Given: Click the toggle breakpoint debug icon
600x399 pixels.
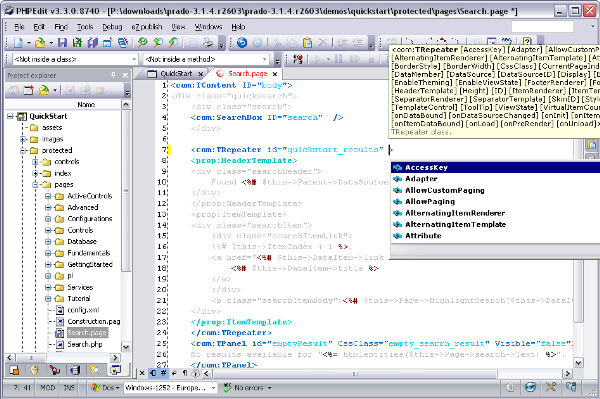Looking at the screenshot, I should coord(298,59).
